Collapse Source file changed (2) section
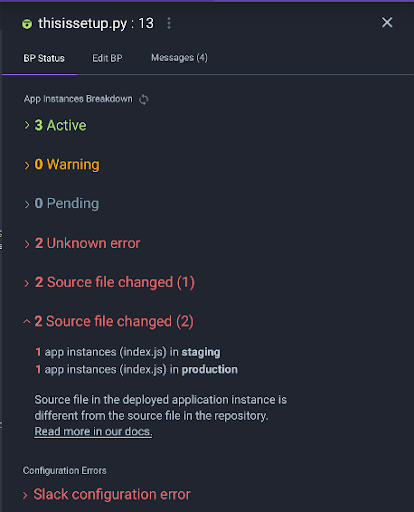The image size is (414, 512). tap(108, 321)
